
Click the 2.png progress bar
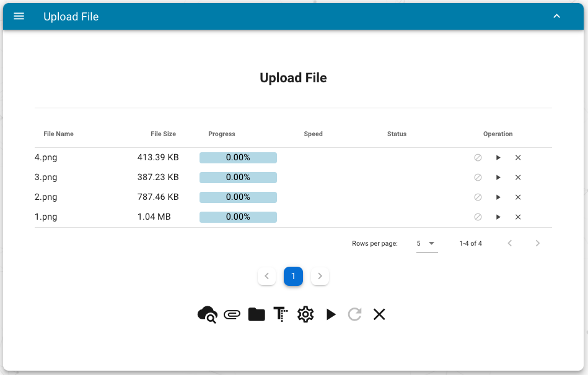coord(238,197)
